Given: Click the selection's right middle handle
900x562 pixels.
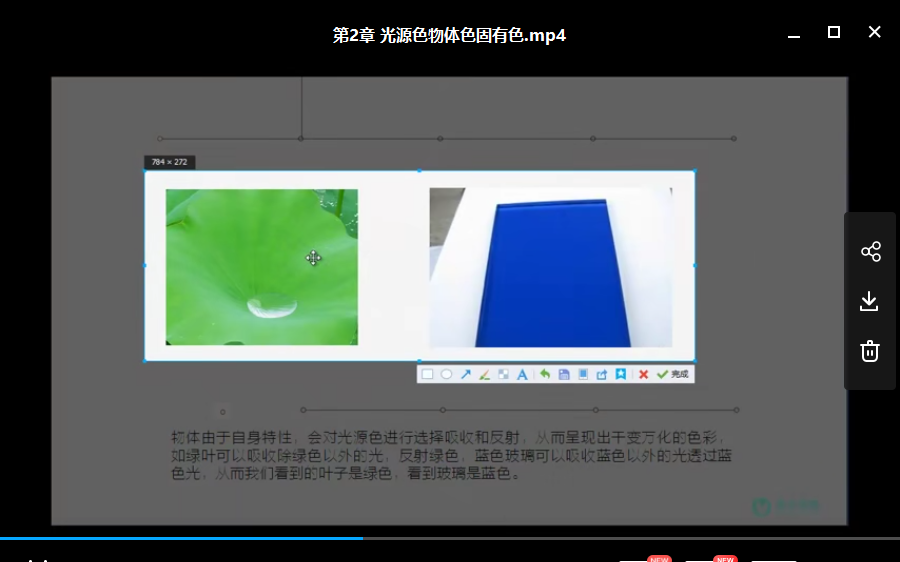Looking at the screenshot, I should click(695, 266).
